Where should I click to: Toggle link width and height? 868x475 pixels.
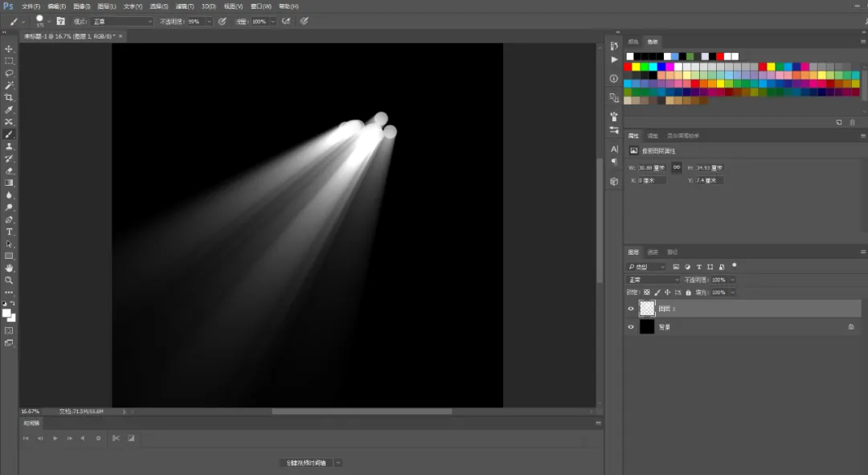coord(677,167)
